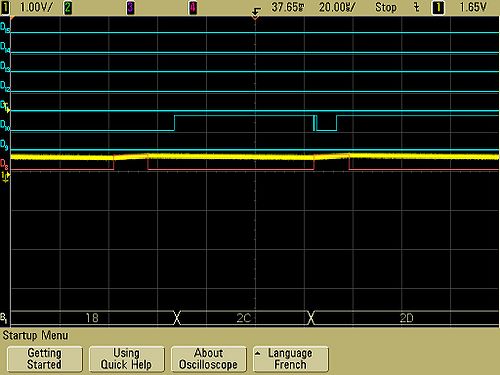This screenshot has height=375, width=500.
Task: Click the About Oscilloscope button
Action: click(x=209, y=359)
